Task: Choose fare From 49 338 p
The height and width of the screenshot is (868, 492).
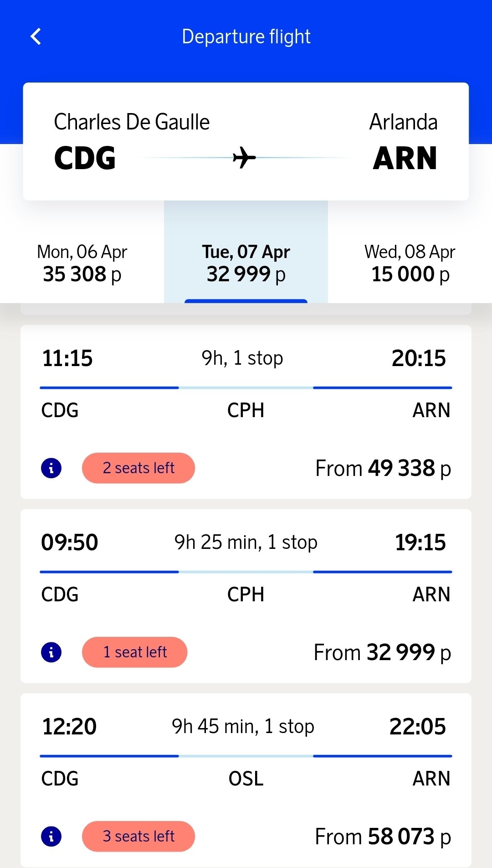Action: click(383, 468)
